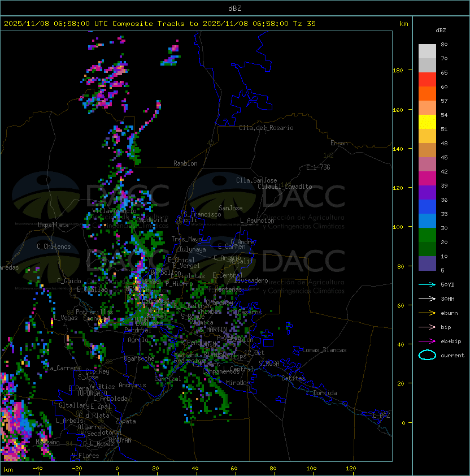The width and height of the screenshot is (470, 476).
Task: Click the 'Lomas_Blancas' map label
Action: click(x=324, y=350)
